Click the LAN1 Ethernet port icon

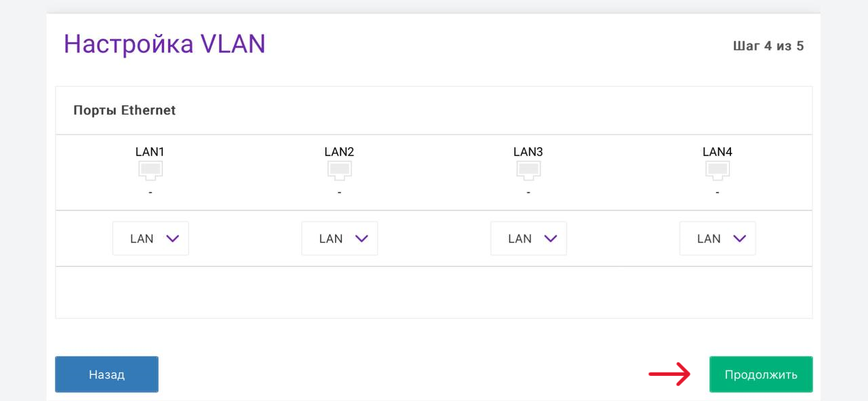pyautogui.click(x=150, y=170)
